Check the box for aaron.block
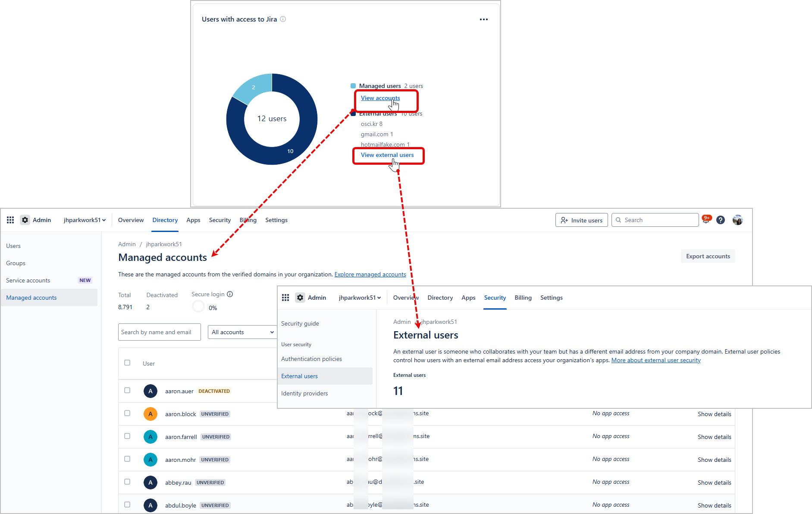The width and height of the screenshot is (812, 514). [x=127, y=413]
